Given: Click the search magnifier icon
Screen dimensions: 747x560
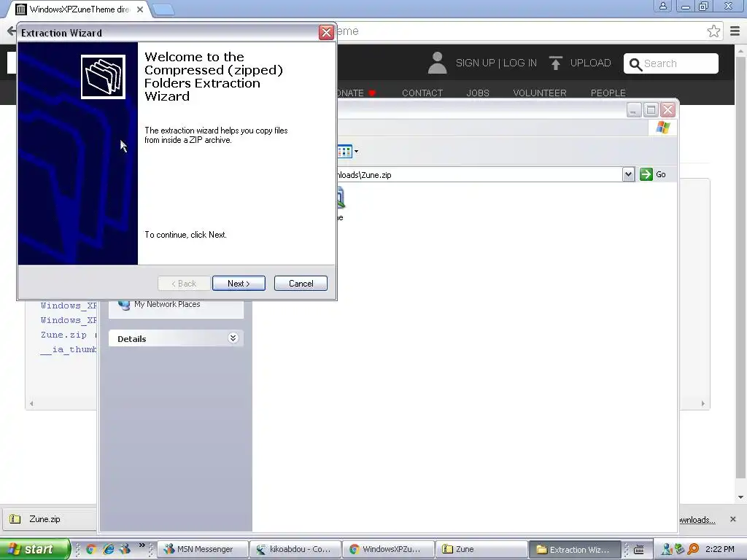Looking at the screenshot, I should (635, 64).
